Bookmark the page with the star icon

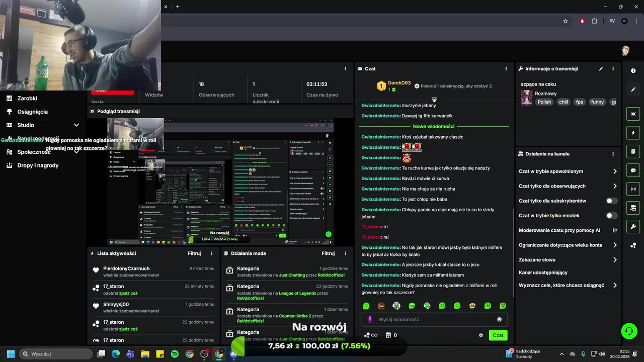tap(566, 21)
